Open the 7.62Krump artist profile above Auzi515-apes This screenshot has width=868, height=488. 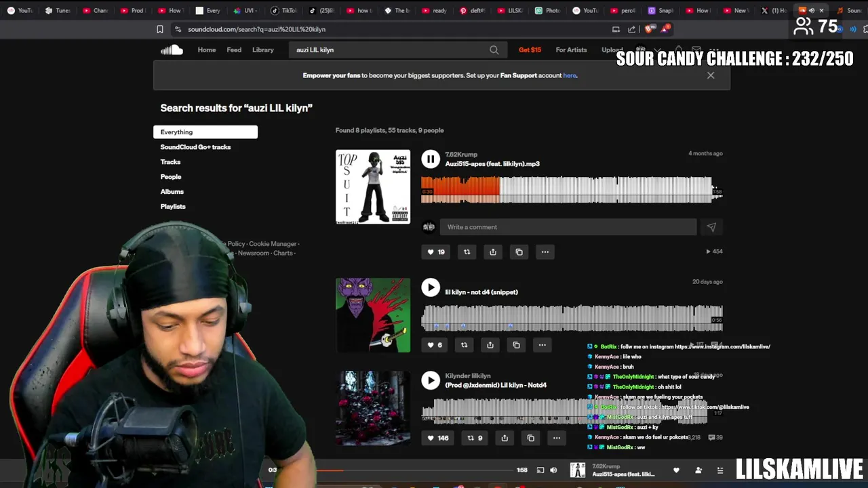[x=462, y=155]
